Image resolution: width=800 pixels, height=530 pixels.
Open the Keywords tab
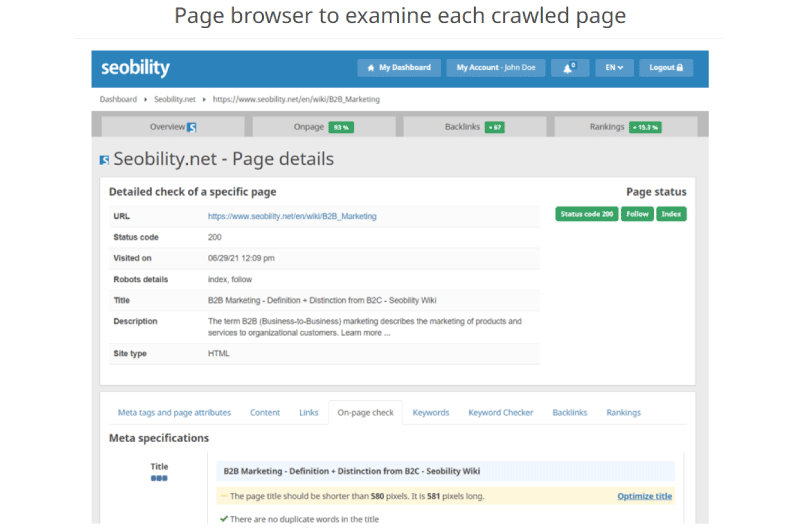tap(431, 412)
